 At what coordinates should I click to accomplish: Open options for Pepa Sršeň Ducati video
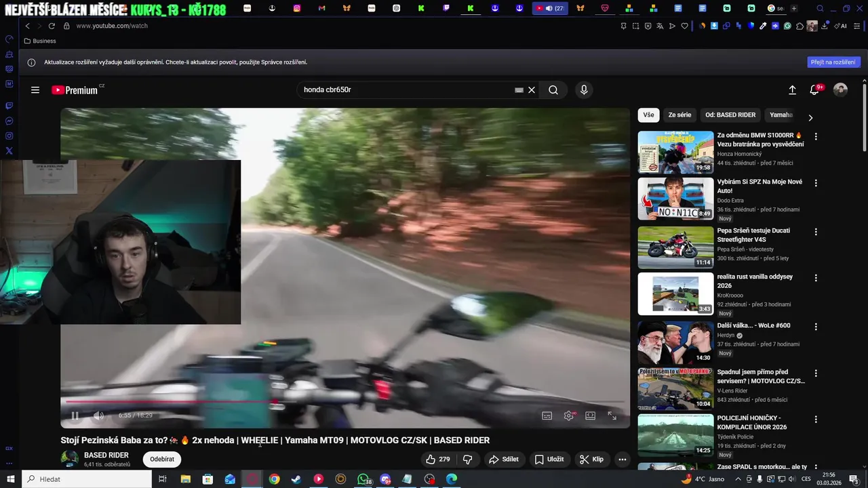816,232
